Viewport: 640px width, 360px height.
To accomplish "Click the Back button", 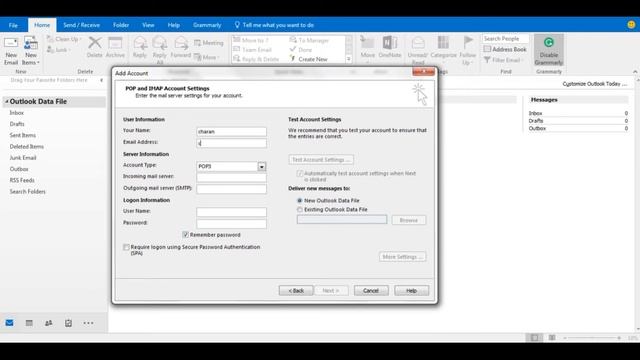I will click(x=296, y=291).
